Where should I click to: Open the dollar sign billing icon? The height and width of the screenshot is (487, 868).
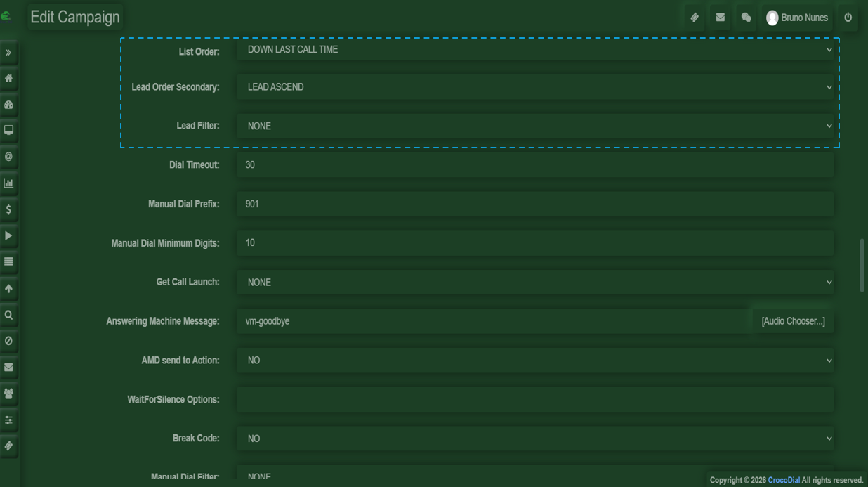[x=8, y=209]
